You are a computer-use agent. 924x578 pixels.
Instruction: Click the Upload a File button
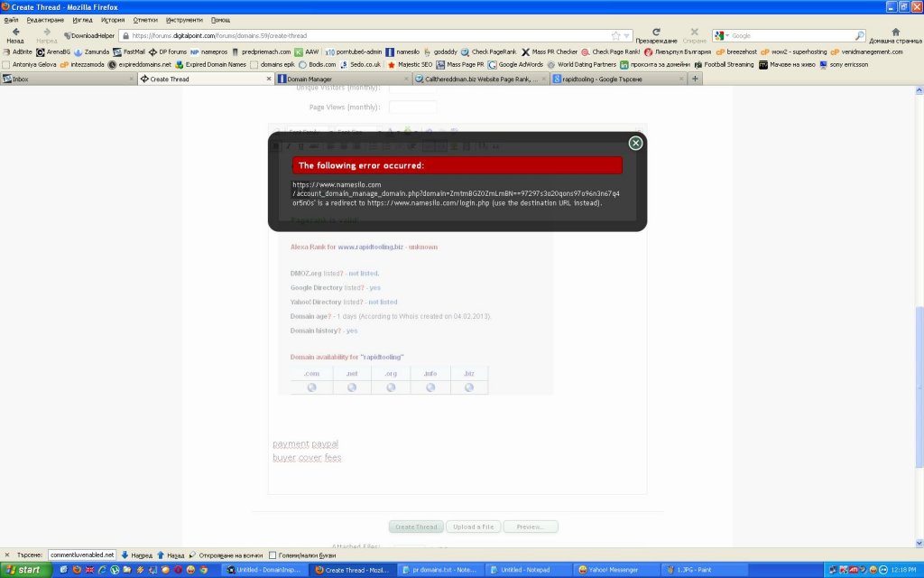pyautogui.click(x=473, y=527)
